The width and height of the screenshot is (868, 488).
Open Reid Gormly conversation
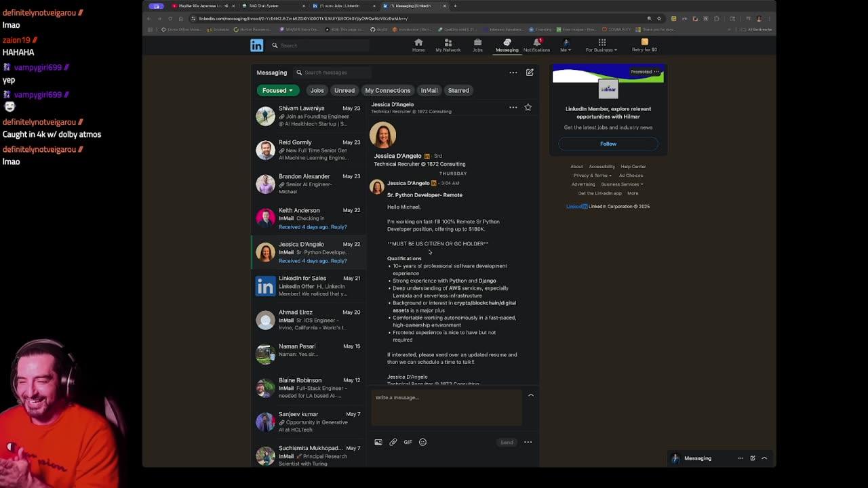tap(309, 150)
